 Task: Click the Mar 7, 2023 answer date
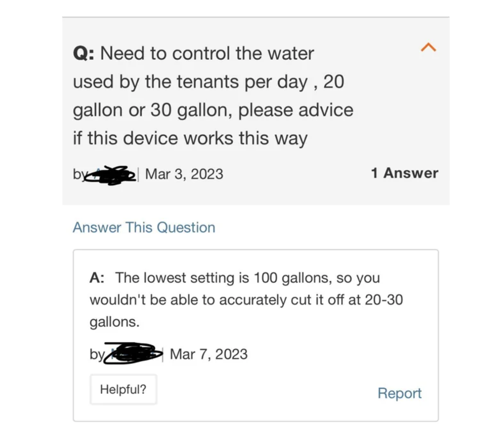point(208,354)
